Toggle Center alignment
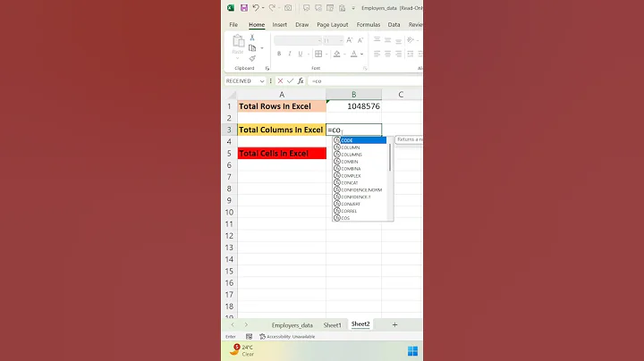 pos(387,54)
